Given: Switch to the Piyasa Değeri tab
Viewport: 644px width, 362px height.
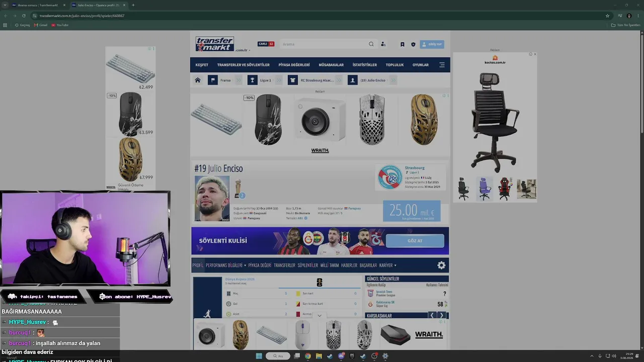Looking at the screenshot, I should [260, 265].
